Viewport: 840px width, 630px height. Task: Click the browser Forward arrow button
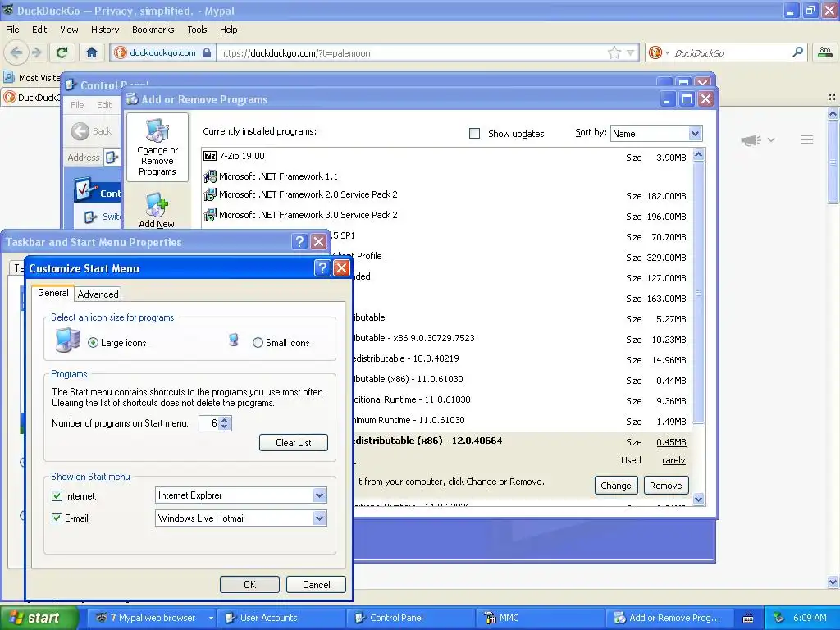click(36, 52)
